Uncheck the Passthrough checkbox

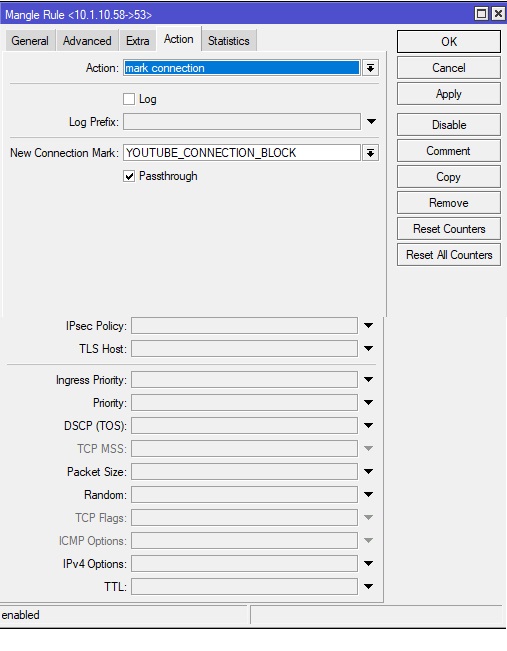[129, 176]
